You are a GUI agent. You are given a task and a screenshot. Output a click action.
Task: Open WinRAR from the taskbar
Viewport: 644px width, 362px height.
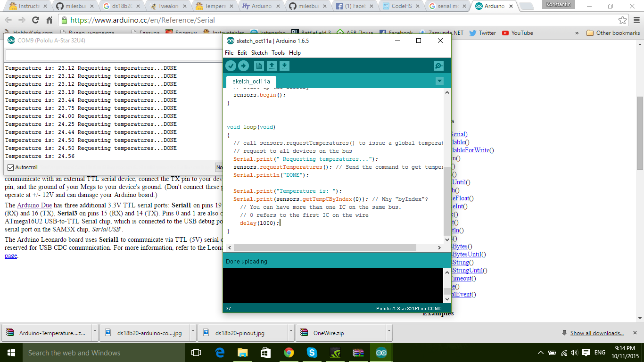click(x=358, y=353)
